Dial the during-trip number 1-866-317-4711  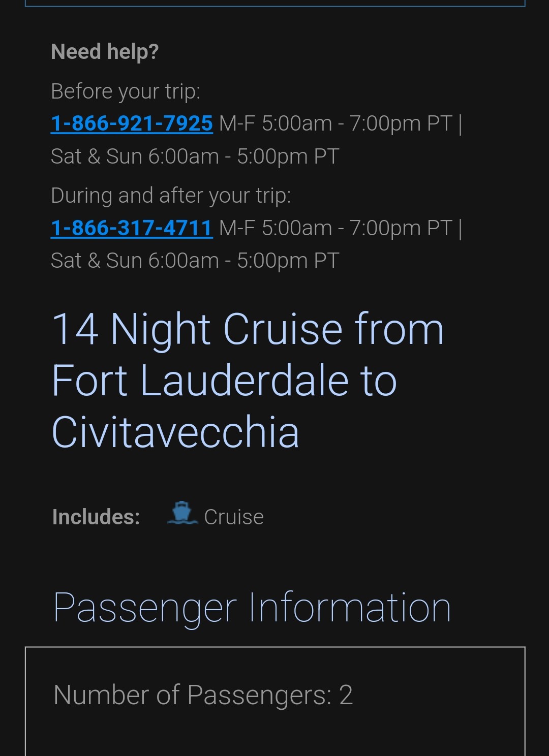(132, 228)
